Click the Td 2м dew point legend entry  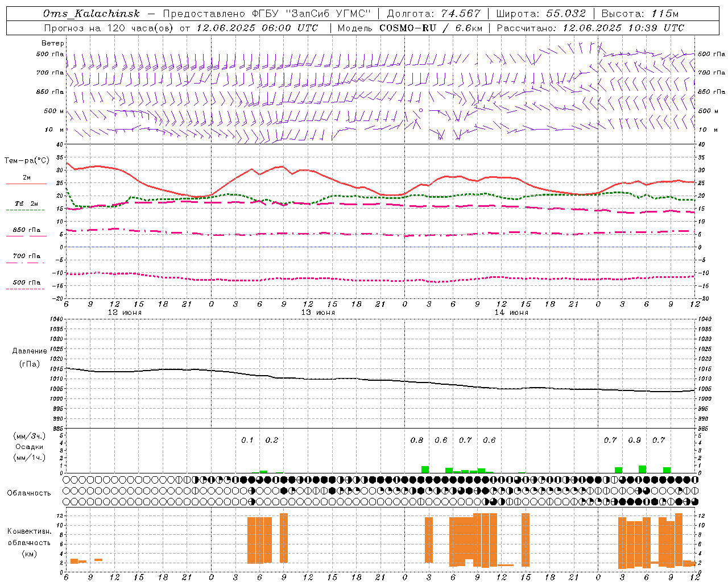tap(26, 203)
